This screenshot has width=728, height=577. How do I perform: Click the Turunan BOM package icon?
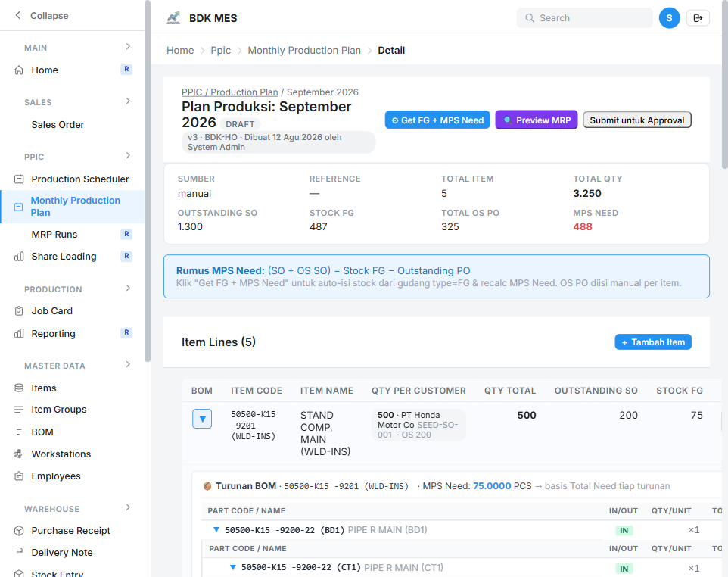coord(207,486)
